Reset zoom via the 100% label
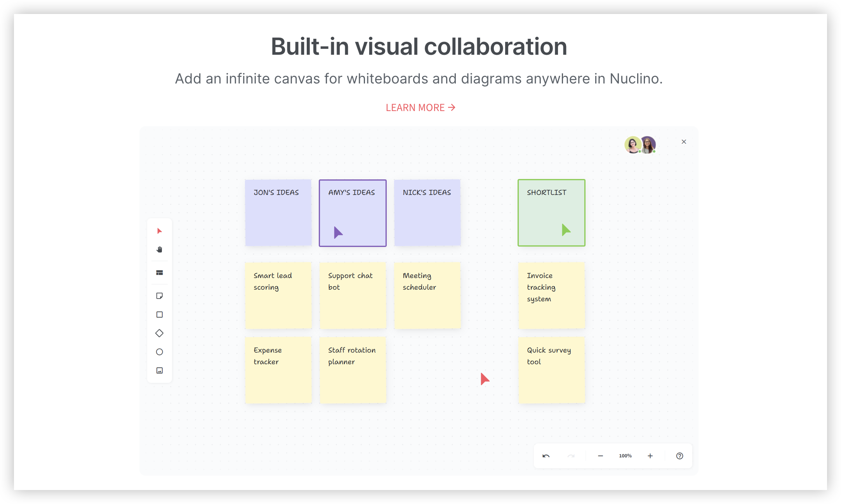The width and height of the screenshot is (841, 504). pos(625,456)
